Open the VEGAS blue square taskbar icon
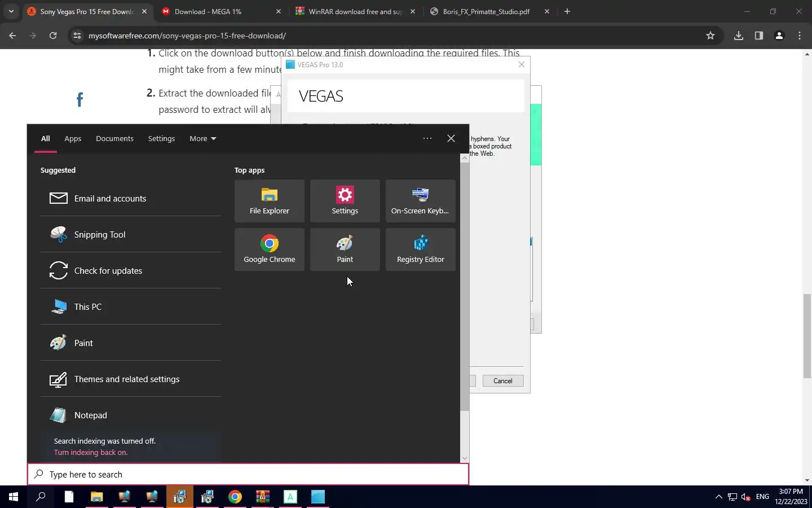The width and height of the screenshot is (812, 508). 318,497
